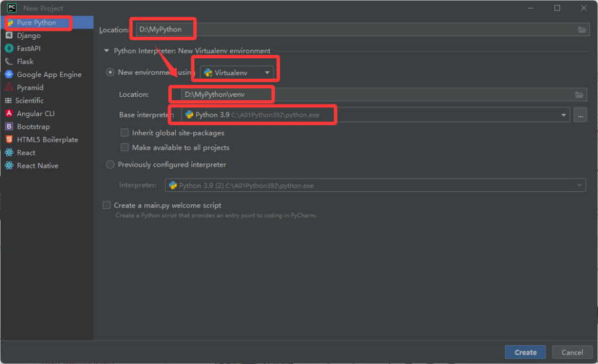Click the React atom icon

[x=9, y=153]
